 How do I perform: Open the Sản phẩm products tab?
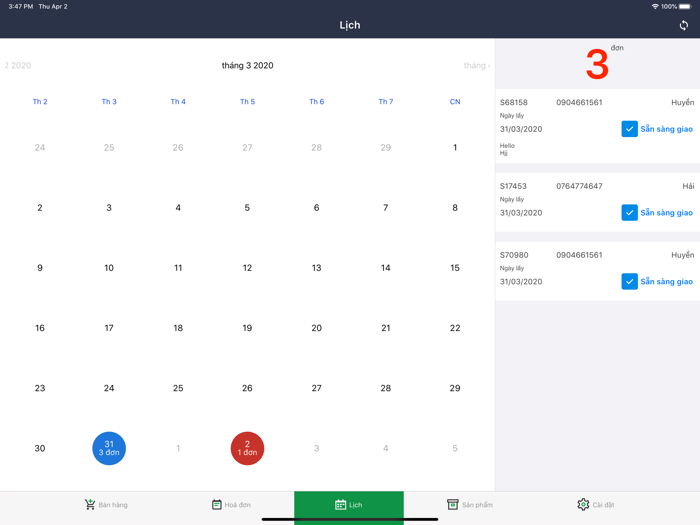click(x=470, y=504)
